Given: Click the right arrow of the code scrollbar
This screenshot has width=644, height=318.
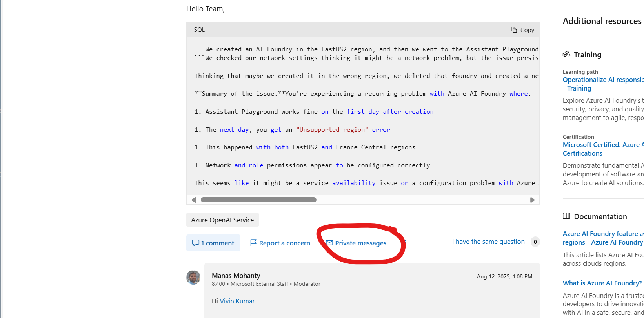Looking at the screenshot, I should pyautogui.click(x=532, y=200).
